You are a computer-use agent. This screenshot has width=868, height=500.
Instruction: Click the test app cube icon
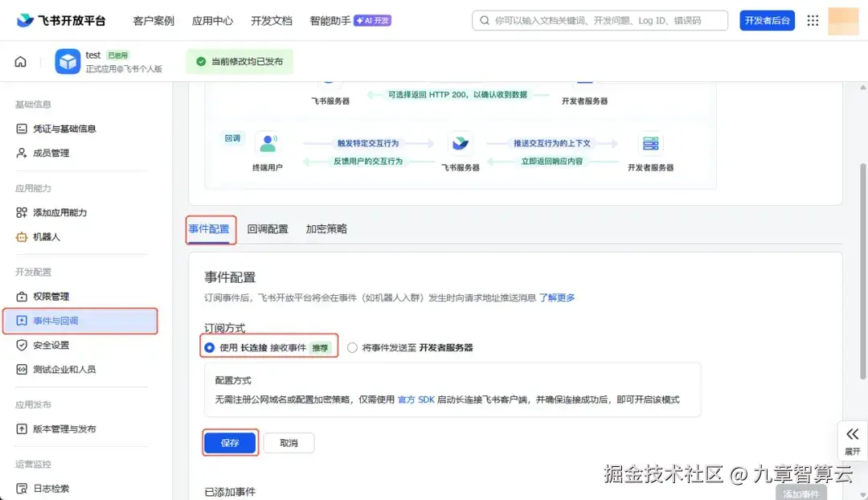[x=68, y=61]
